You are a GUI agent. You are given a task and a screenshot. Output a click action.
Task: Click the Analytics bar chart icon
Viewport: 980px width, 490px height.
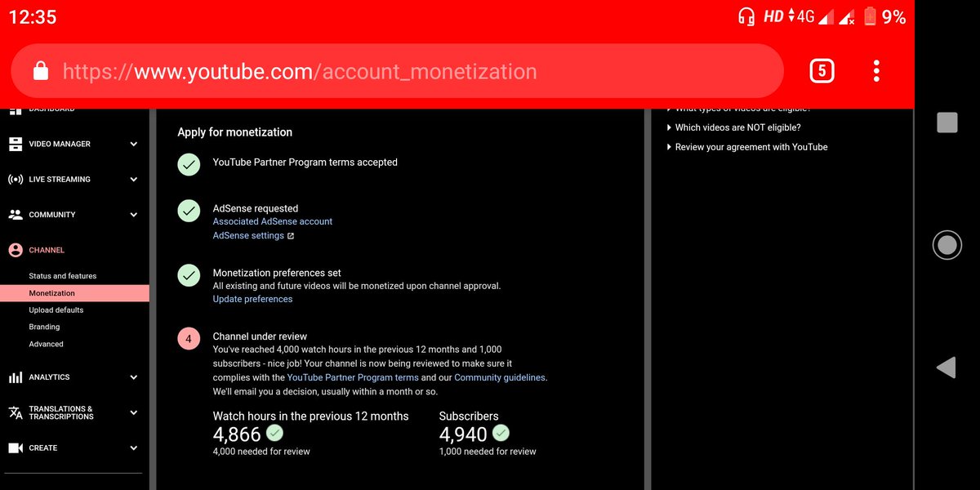[x=16, y=377]
